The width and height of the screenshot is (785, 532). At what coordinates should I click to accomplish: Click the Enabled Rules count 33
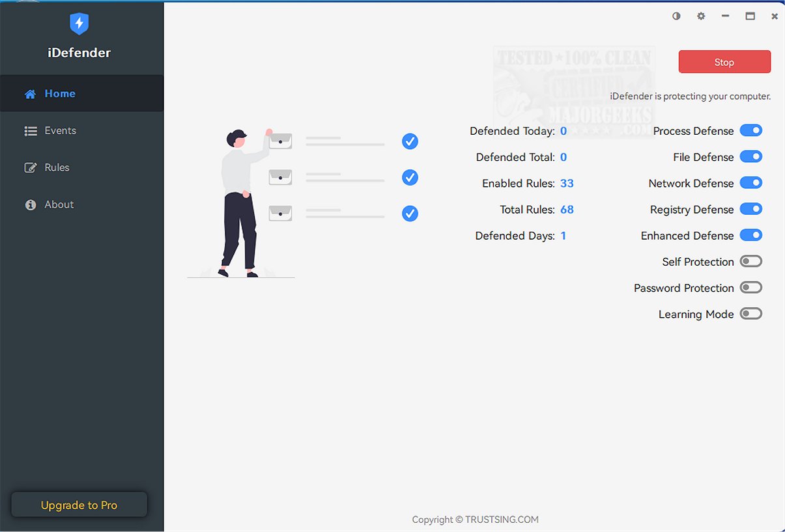coord(567,184)
